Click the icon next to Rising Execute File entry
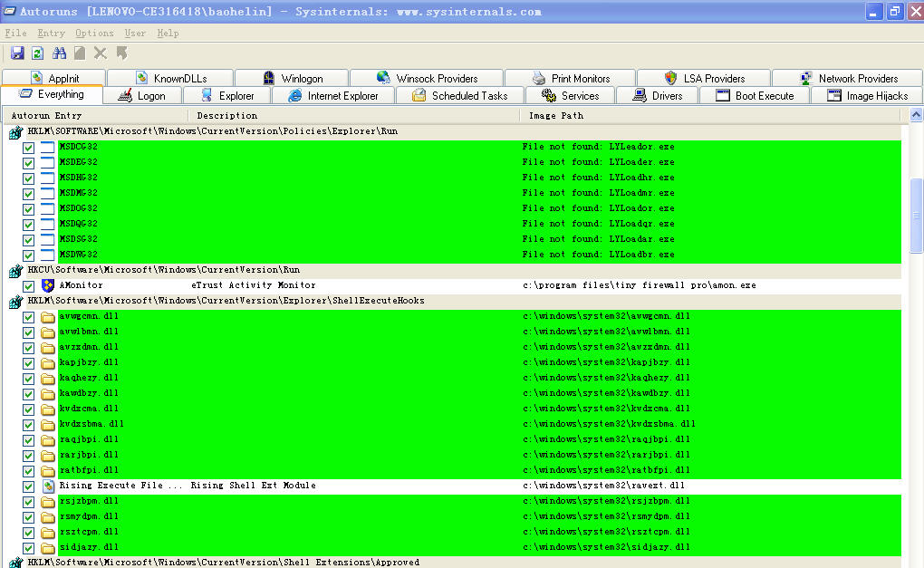The image size is (924, 568). click(48, 486)
